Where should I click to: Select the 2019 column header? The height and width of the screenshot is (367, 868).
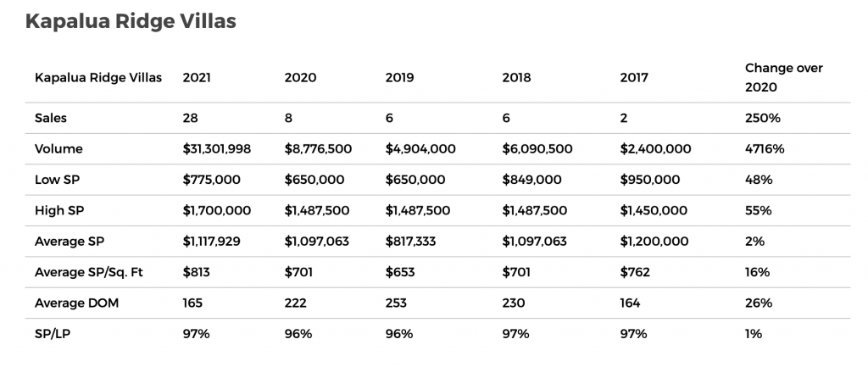(399, 77)
